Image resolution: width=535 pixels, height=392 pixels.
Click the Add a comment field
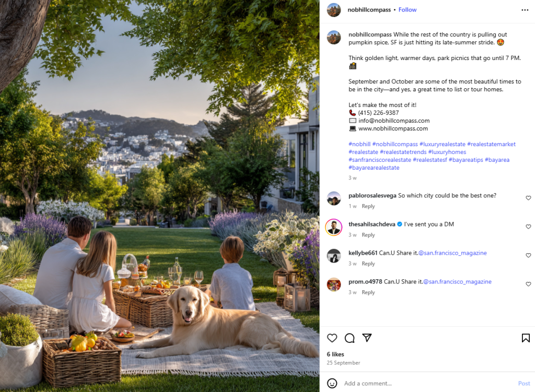pyautogui.click(x=429, y=383)
